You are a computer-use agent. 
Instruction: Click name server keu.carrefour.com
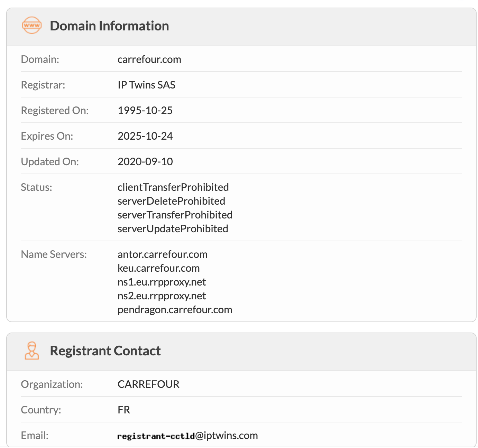point(159,268)
